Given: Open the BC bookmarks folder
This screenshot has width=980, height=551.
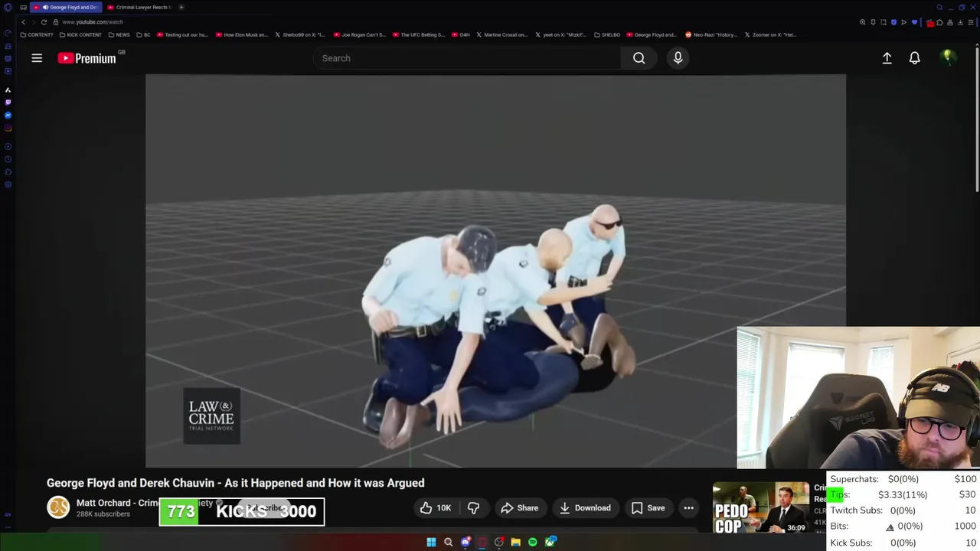Looking at the screenshot, I should [x=143, y=34].
